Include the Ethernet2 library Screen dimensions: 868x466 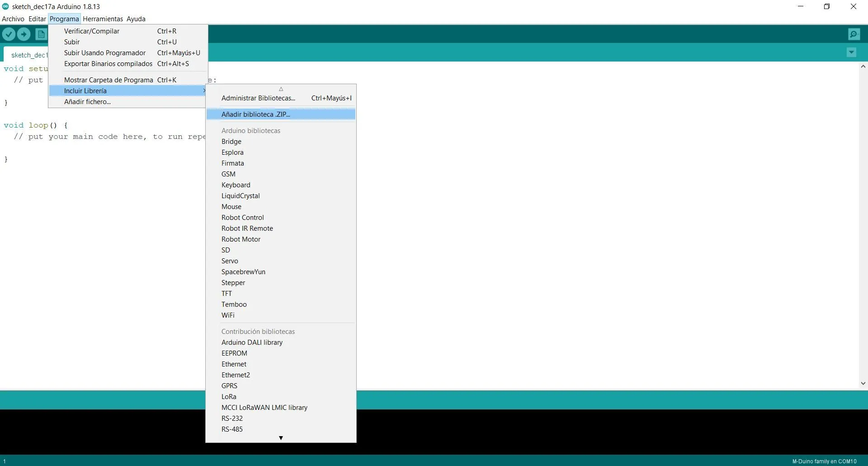[x=281, y=375]
